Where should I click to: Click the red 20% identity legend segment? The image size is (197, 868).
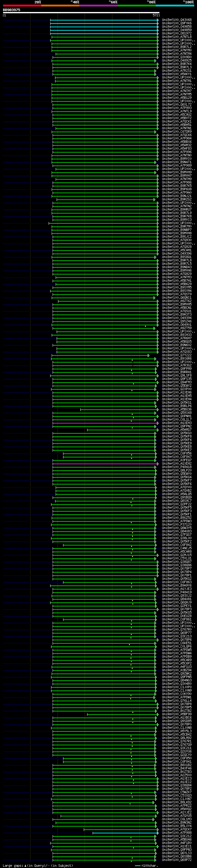coord(22,6)
